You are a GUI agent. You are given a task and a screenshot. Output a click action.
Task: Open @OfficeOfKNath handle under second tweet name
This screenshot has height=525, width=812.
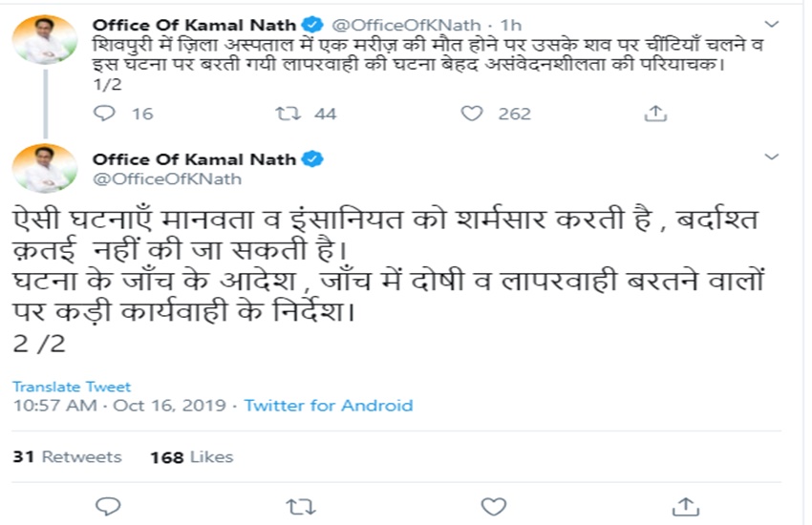pos(165,178)
